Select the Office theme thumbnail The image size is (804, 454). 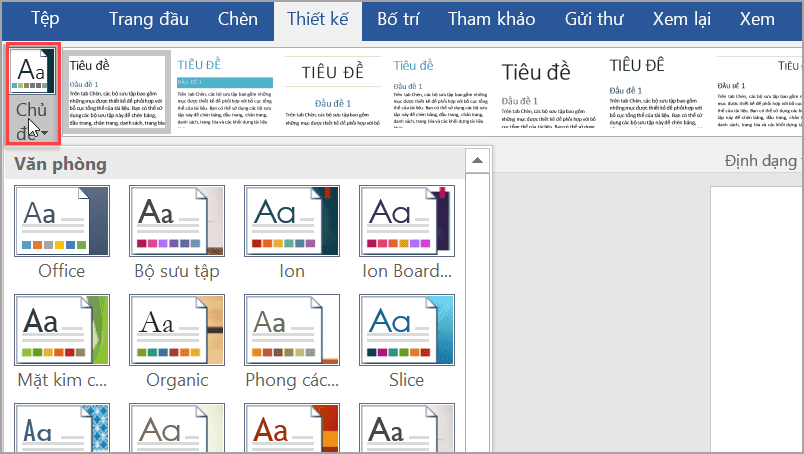click(x=62, y=221)
